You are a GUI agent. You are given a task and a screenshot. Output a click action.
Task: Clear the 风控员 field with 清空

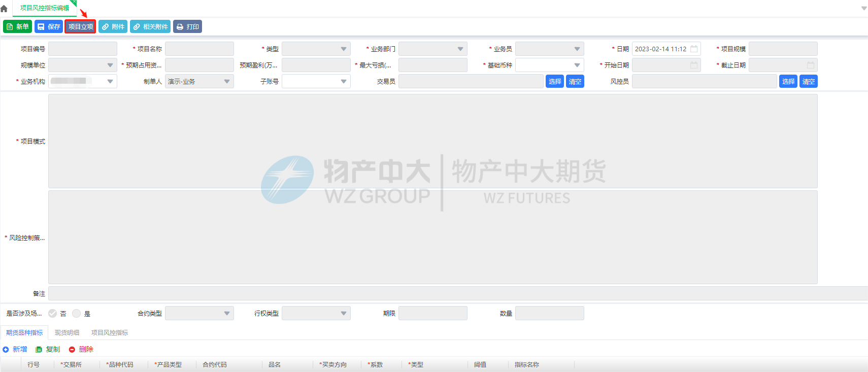tap(809, 81)
